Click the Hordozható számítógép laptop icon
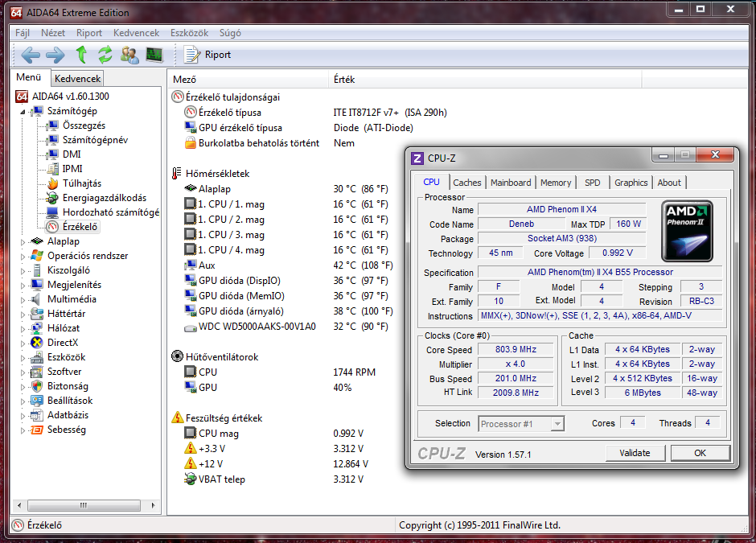Screen dimensions: 756x543 pyautogui.click(x=52, y=212)
